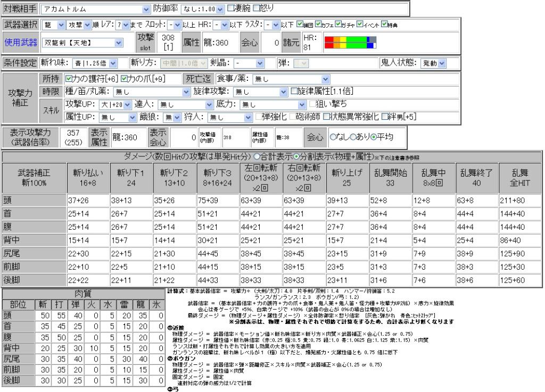Click the sharpness gauge color bar
Image resolution: width=545 pixels, height=392 pixels.
[350, 43]
